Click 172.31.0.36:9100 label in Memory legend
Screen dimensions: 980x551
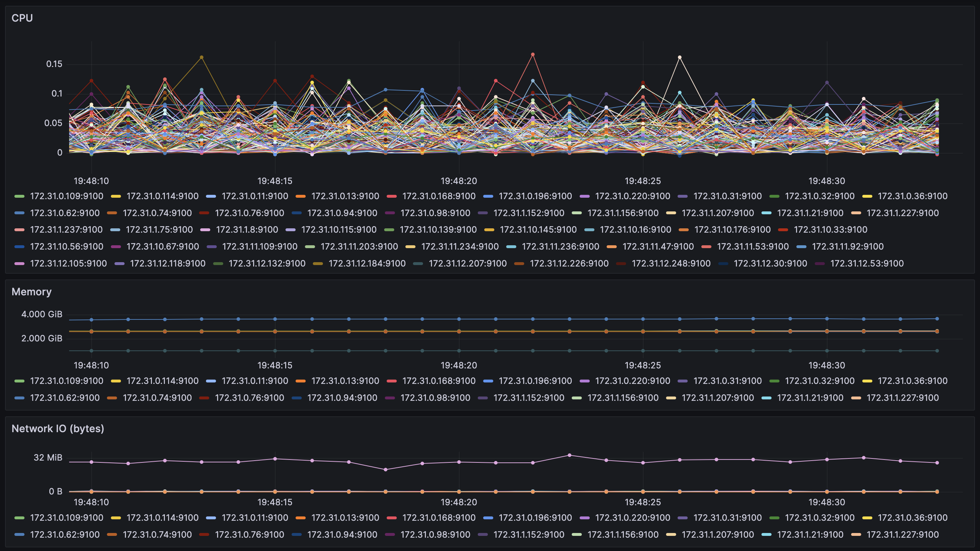click(x=912, y=381)
